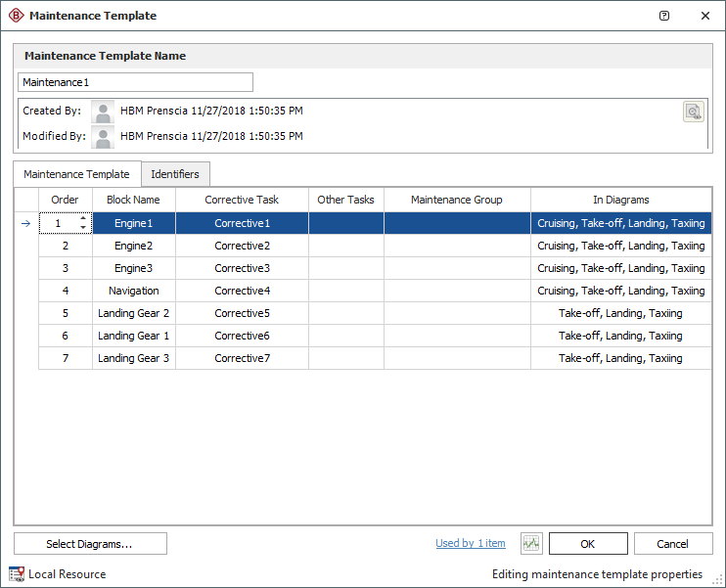Select the Landing Gear 2 block row
Viewport: 726px width, 588px height.
(133, 313)
